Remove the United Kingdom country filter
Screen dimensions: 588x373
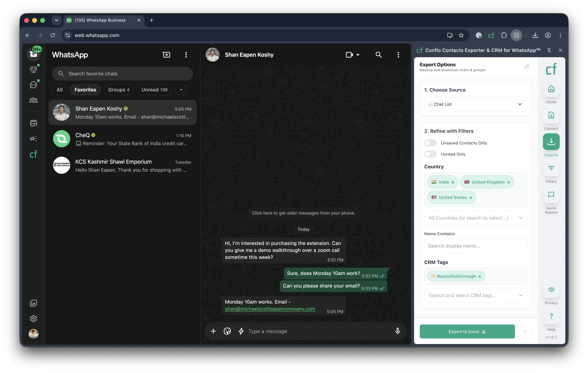pyautogui.click(x=508, y=182)
